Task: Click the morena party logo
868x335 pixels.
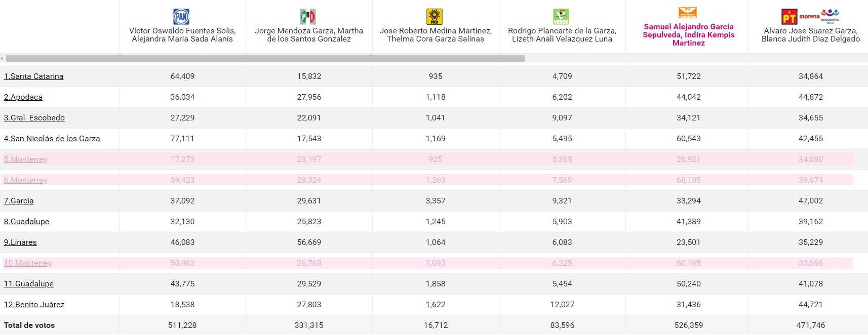Action: (809, 16)
